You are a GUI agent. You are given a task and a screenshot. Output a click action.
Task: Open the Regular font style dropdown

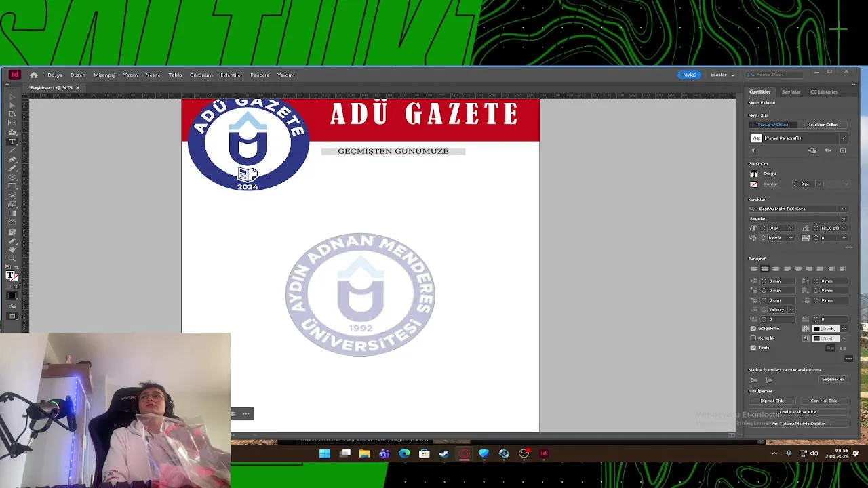pyautogui.click(x=844, y=218)
